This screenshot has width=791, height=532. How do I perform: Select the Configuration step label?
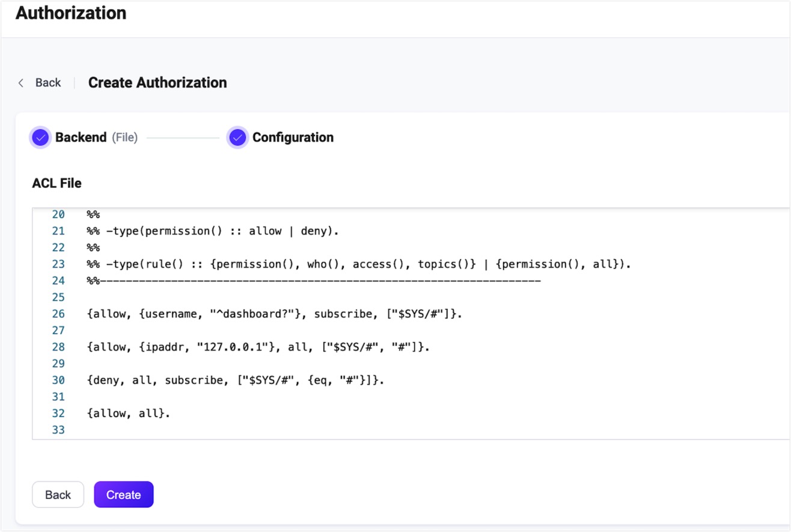(293, 138)
